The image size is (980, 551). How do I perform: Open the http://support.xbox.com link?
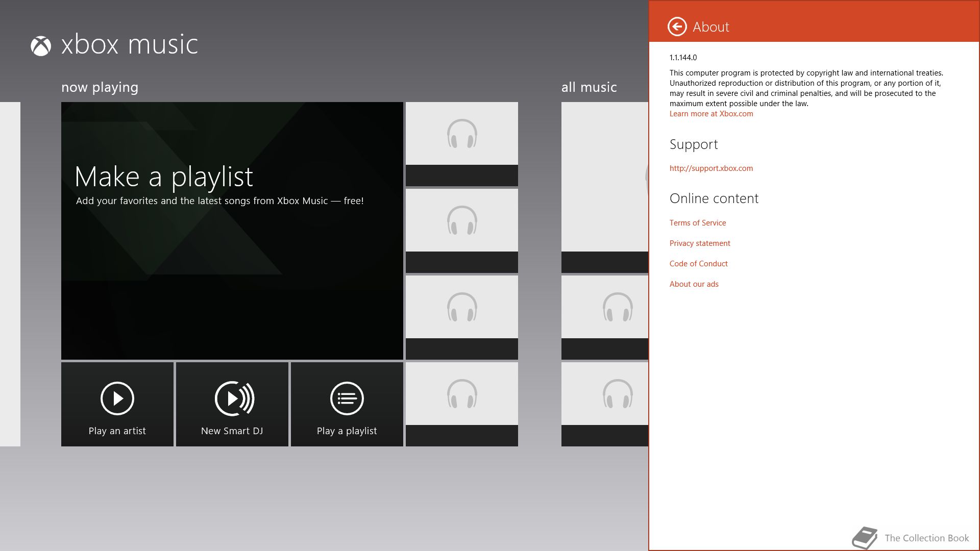[711, 168]
